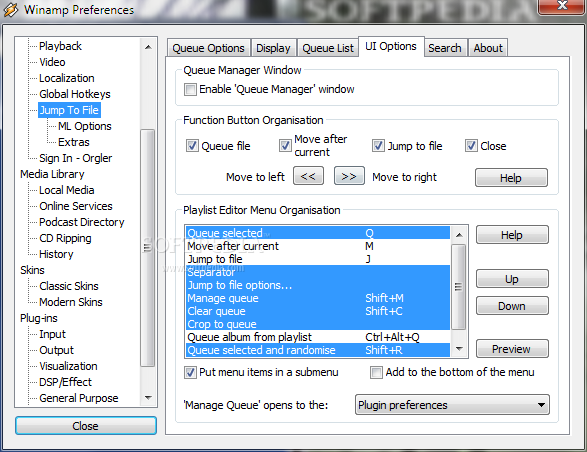Viewport: 587px width, 452px height.
Task: Select the Jump To File tree item
Action: (x=69, y=110)
